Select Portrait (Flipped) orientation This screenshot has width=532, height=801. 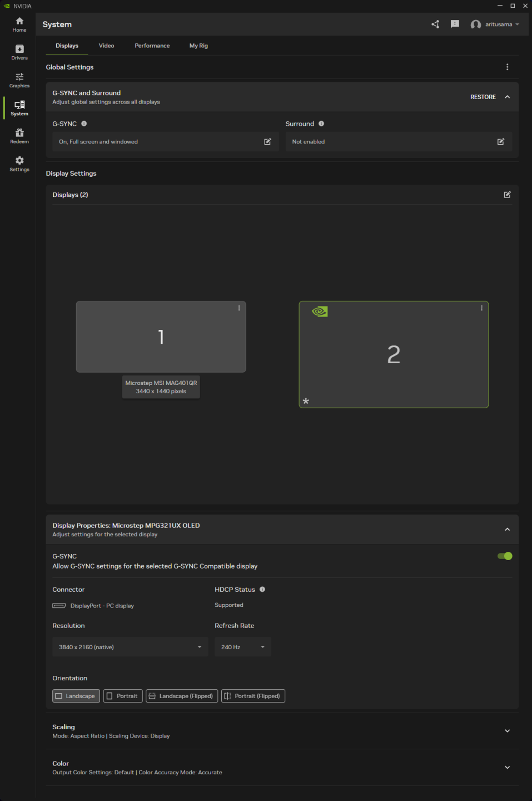[x=253, y=696]
